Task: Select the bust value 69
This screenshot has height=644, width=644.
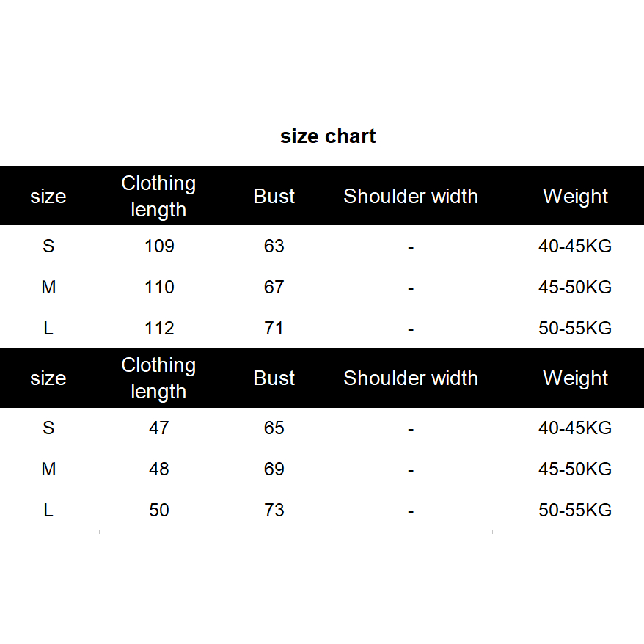Action: click(274, 469)
